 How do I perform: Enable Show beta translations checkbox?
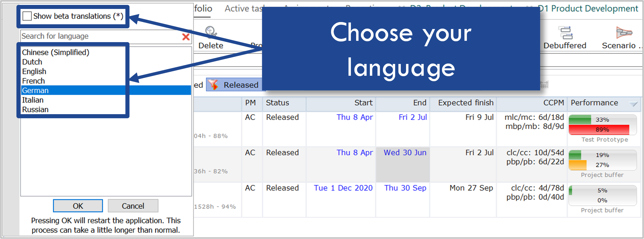pyautogui.click(x=27, y=16)
